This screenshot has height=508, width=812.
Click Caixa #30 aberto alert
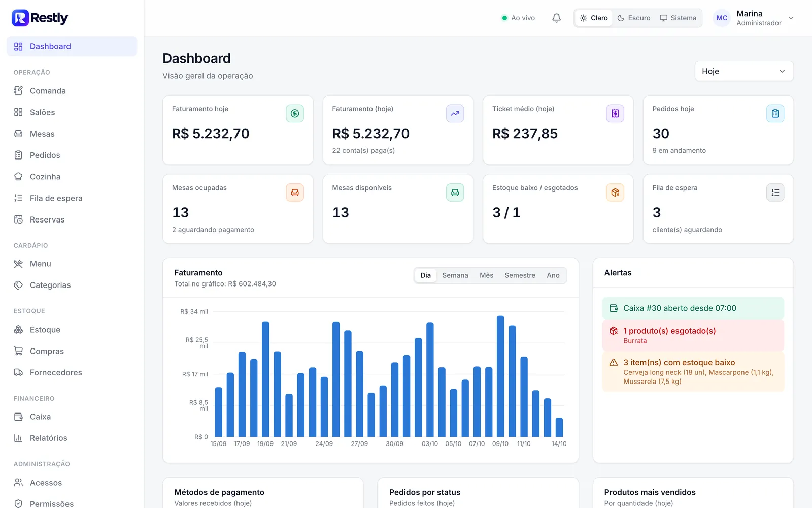[693, 308]
